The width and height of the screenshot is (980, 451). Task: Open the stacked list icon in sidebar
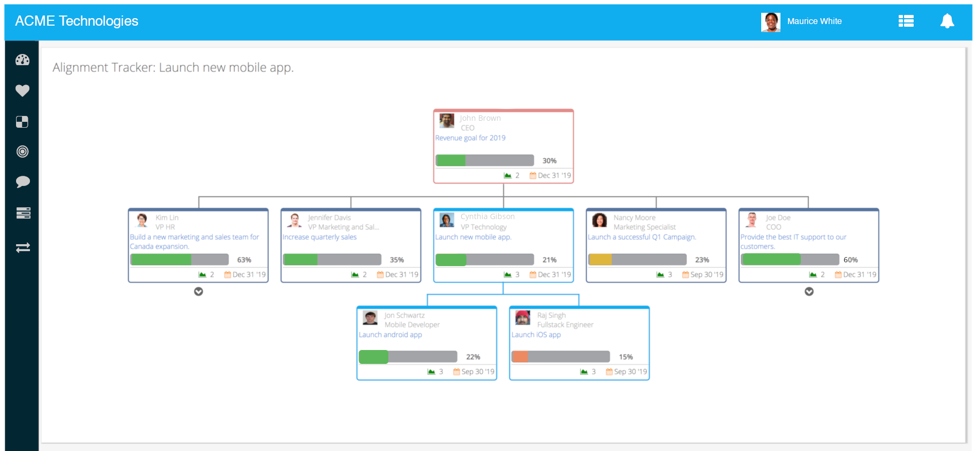23,213
